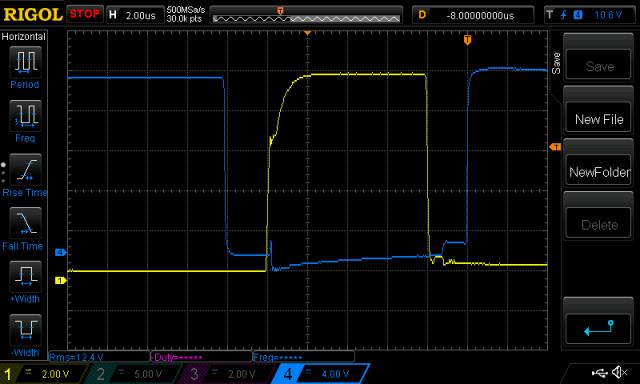The width and height of the screenshot is (640, 384).
Task: Select the -Width measurement icon
Action: click(x=25, y=330)
